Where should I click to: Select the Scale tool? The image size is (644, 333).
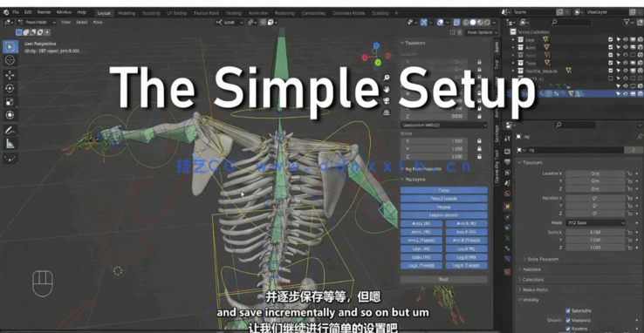(x=10, y=102)
